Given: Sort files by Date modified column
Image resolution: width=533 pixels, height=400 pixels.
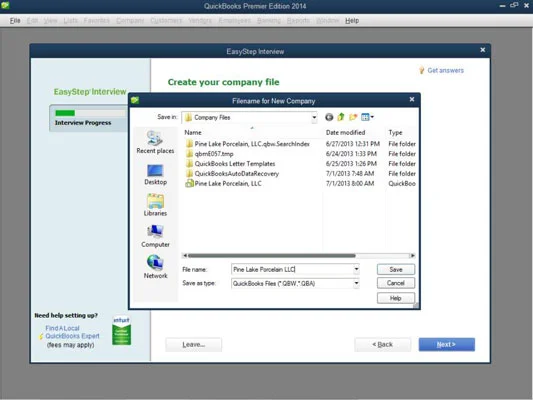Looking at the screenshot, I should [345, 133].
